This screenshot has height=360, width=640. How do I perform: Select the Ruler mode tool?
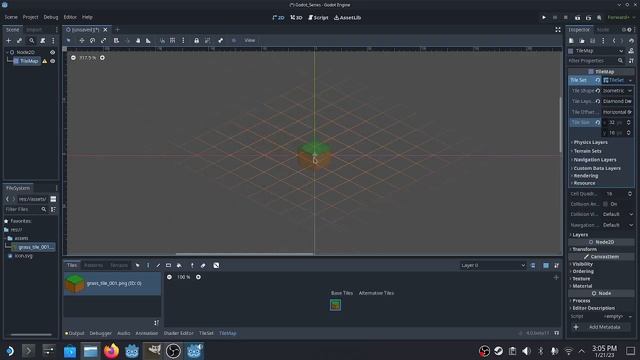point(148,40)
